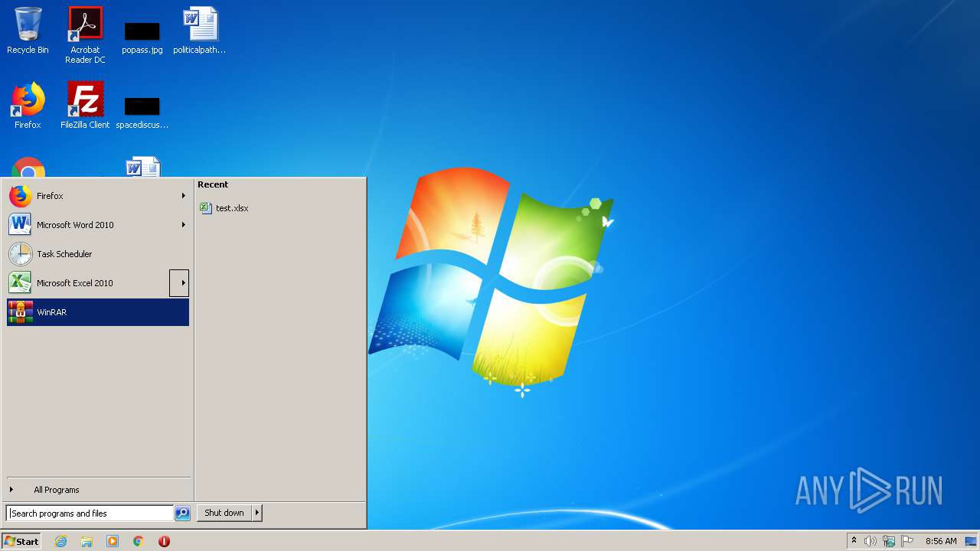Show hidden system tray icons
The image size is (980, 551).
click(854, 540)
